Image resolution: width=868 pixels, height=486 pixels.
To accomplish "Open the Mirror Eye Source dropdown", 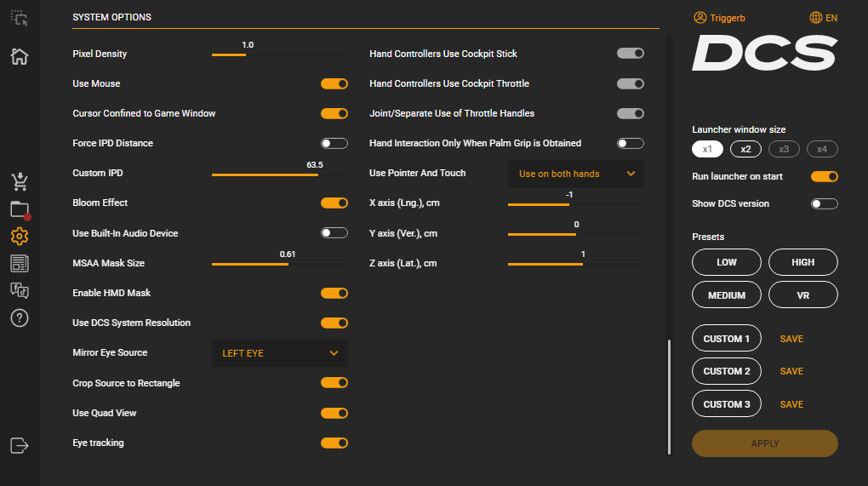I will point(280,353).
